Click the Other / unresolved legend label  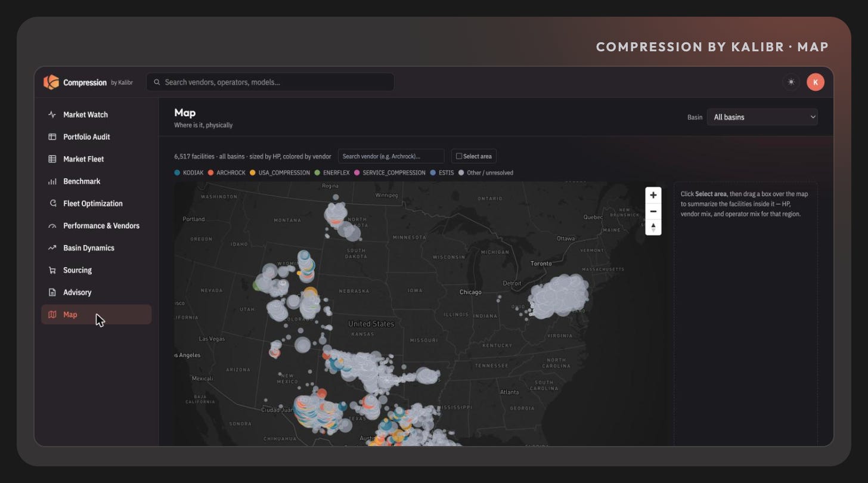pos(490,173)
